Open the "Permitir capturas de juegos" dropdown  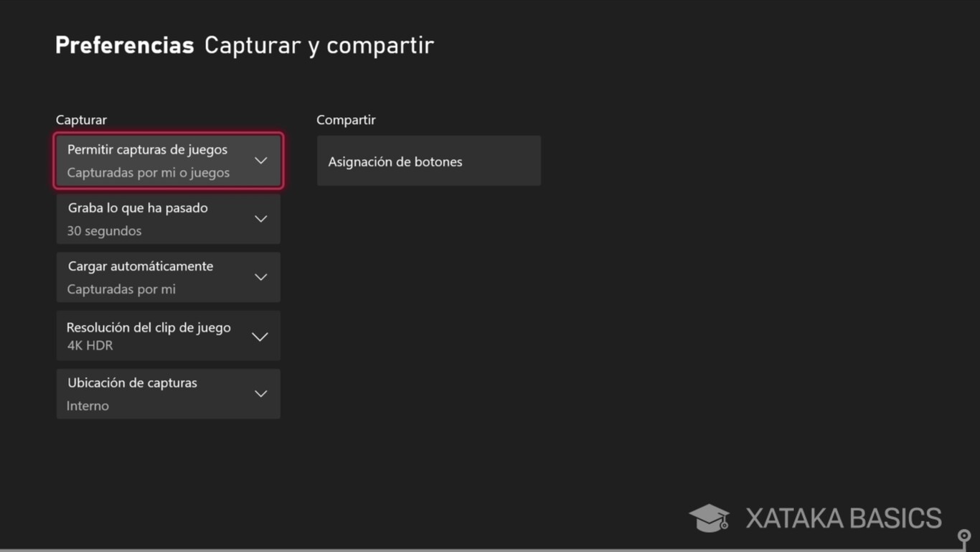click(x=168, y=160)
